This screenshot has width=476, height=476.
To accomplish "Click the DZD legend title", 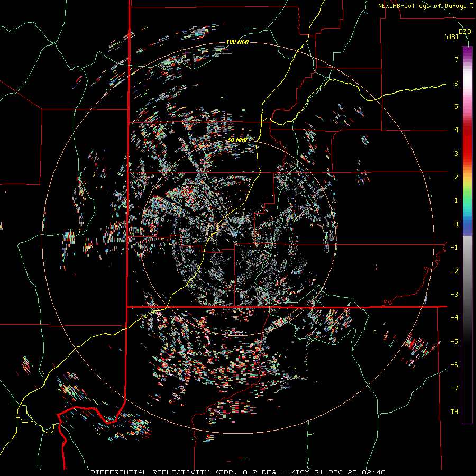I will pos(465,32).
